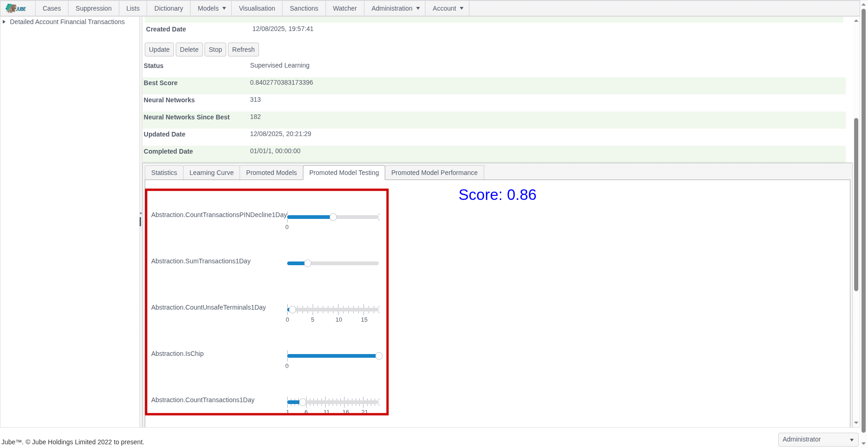Click the Delete button
This screenshot has height=448, width=868.
tap(189, 50)
